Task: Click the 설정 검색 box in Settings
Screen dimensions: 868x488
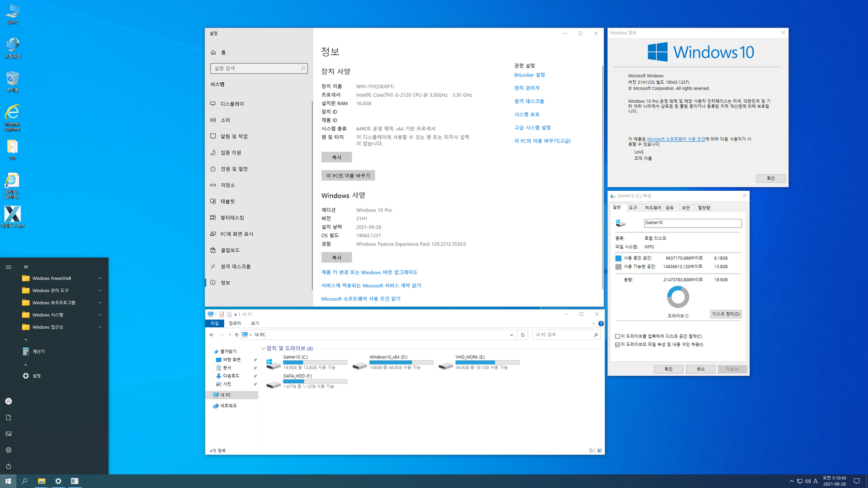Action: point(259,68)
